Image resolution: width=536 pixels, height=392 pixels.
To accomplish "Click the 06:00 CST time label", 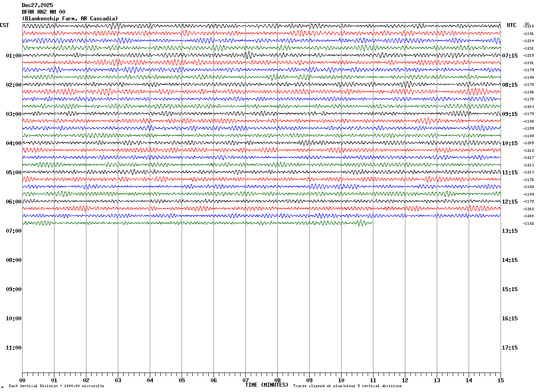I will pyautogui.click(x=14, y=202).
